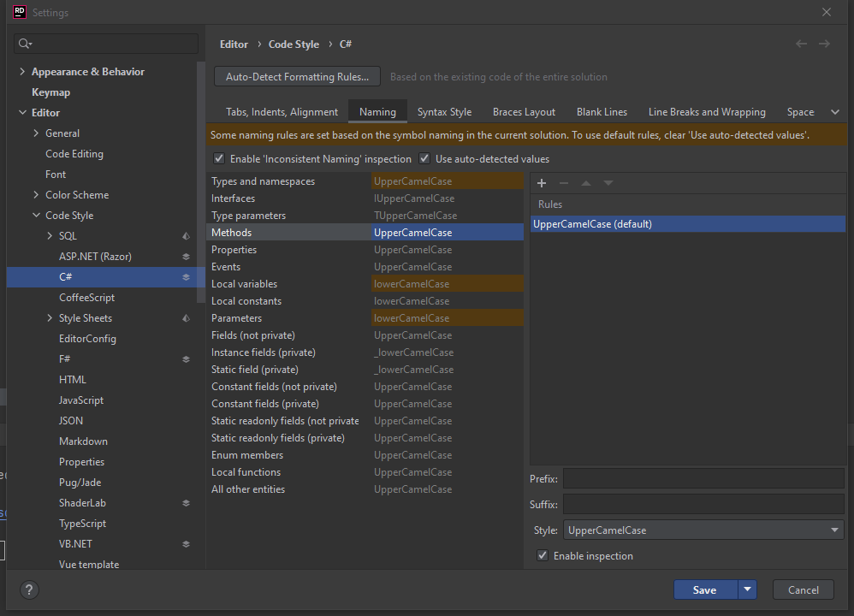Open the Braces Layout tab
The height and width of the screenshot is (616, 854).
pyautogui.click(x=524, y=112)
